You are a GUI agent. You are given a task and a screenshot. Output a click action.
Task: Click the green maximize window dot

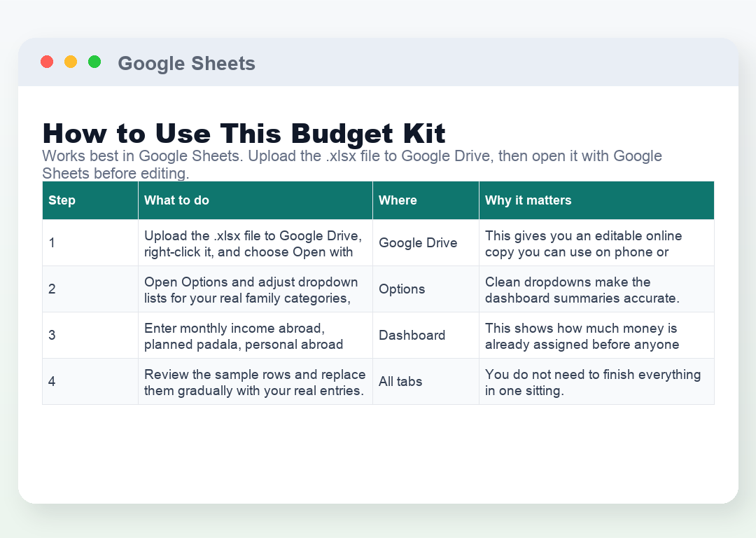pyautogui.click(x=94, y=62)
